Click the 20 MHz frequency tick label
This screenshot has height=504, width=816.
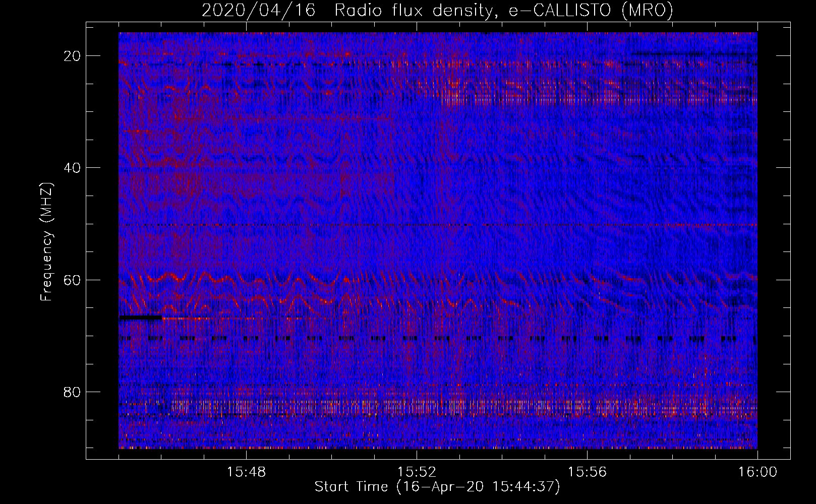[73, 56]
